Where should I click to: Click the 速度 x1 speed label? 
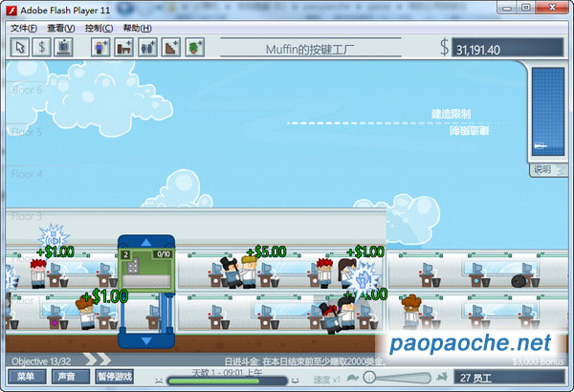click(326, 380)
